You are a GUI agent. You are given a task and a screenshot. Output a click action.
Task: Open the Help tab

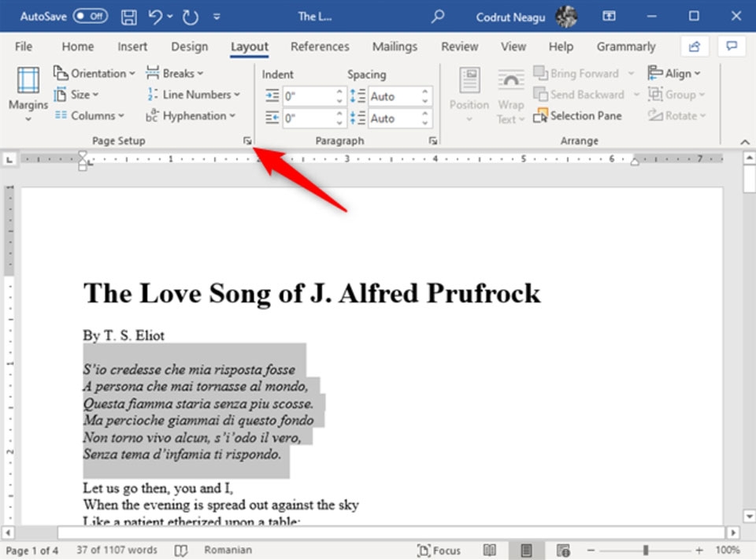tap(561, 46)
